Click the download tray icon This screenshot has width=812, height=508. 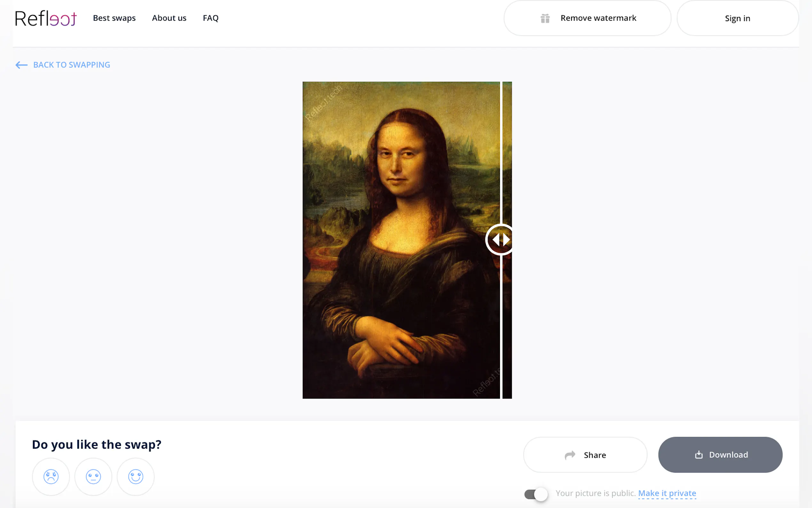(699, 455)
